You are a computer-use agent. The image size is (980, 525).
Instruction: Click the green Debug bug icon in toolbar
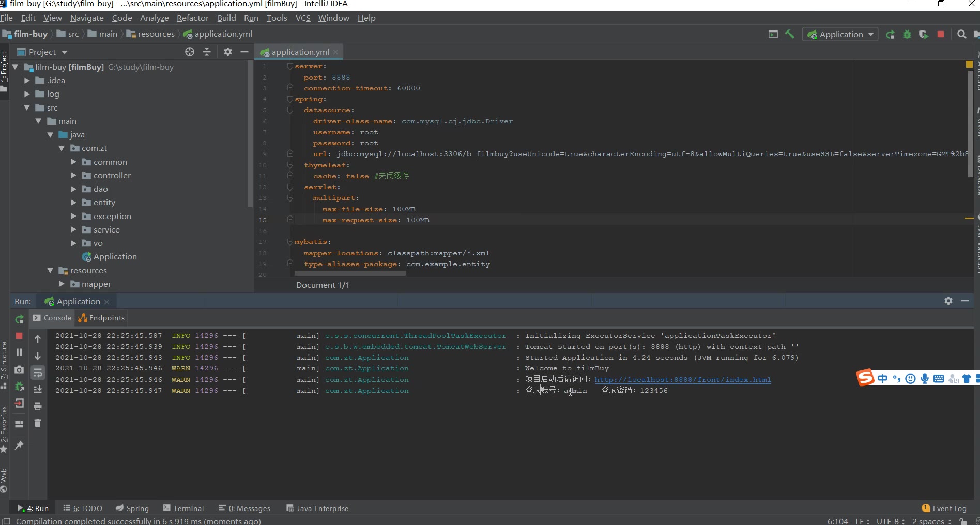pyautogui.click(x=907, y=34)
